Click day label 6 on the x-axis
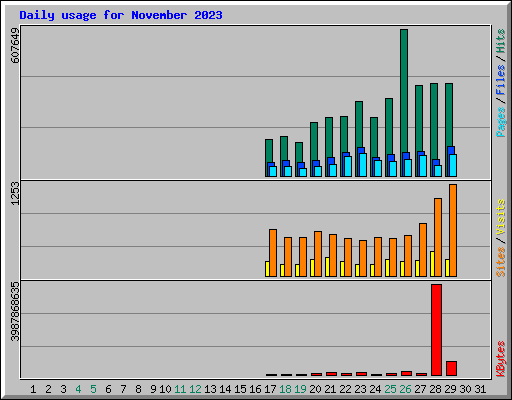 (108, 389)
